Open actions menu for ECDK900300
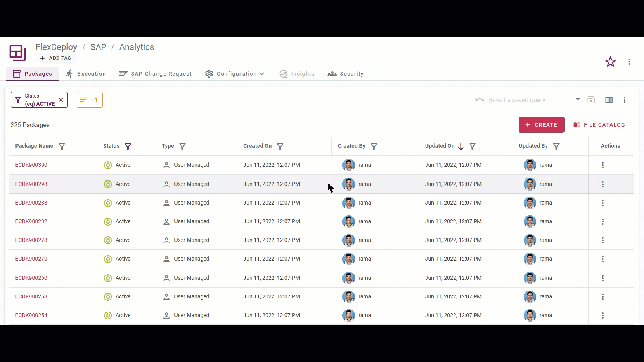 click(603, 165)
